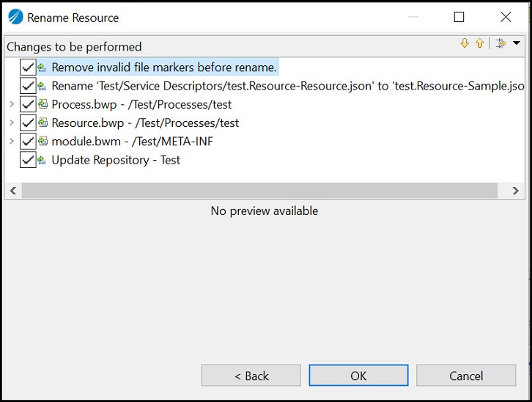Click the file icon beside Resource.bwp
The image size is (532, 402).
point(43,123)
